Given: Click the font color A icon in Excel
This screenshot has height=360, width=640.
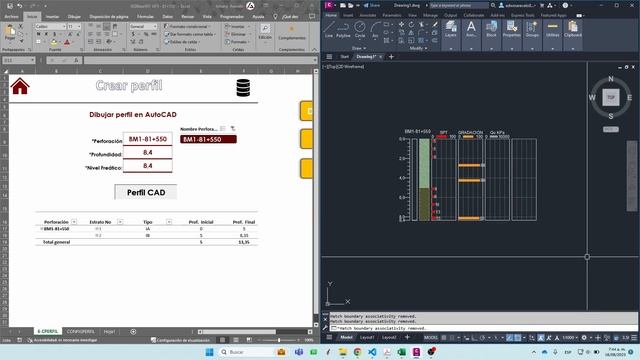Looking at the screenshot, I should (67, 42).
